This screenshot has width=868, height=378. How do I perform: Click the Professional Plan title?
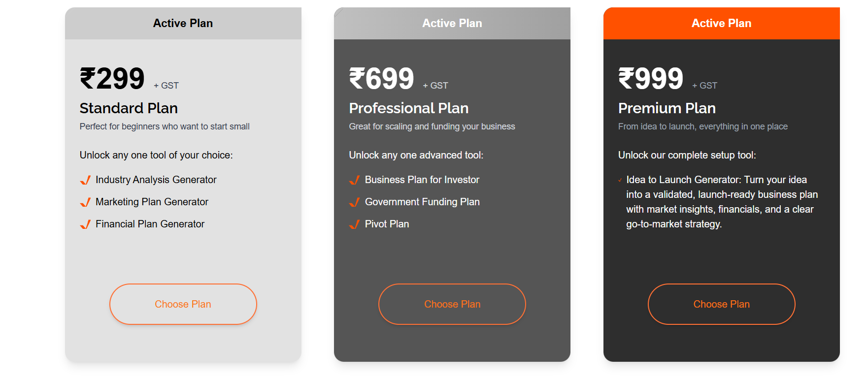(x=408, y=108)
